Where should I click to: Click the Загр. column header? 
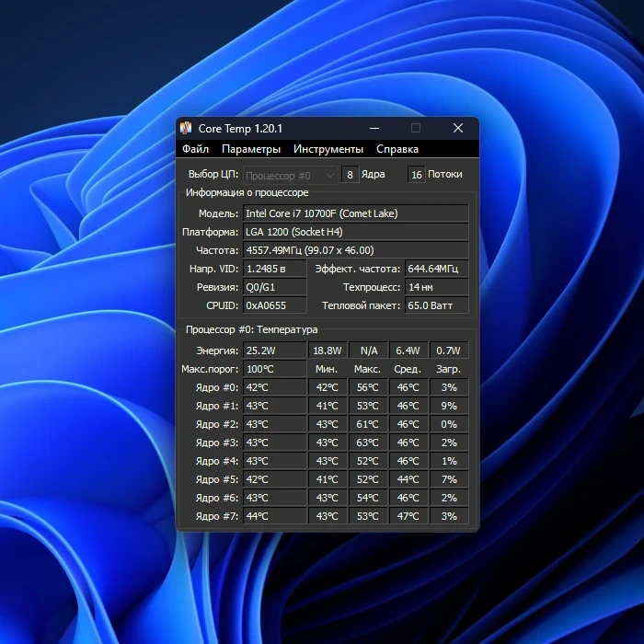[x=449, y=369]
